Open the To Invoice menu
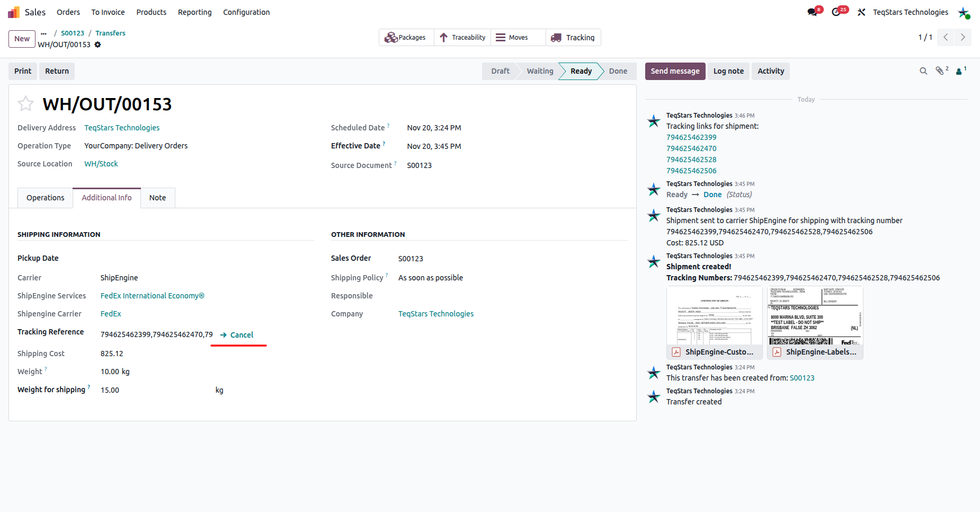The width and height of the screenshot is (980, 512). [x=108, y=12]
